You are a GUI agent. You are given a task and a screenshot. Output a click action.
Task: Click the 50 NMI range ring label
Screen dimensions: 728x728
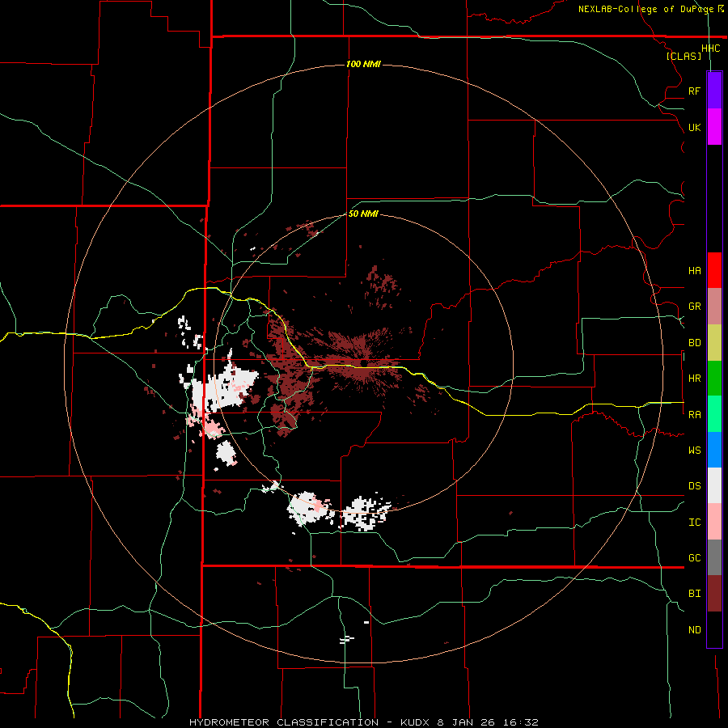coord(363,214)
